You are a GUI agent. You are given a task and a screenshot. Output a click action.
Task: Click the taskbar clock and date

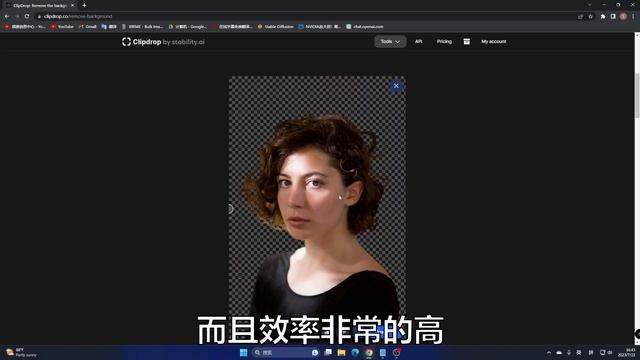pyautogui.click(x=627, y=352)
